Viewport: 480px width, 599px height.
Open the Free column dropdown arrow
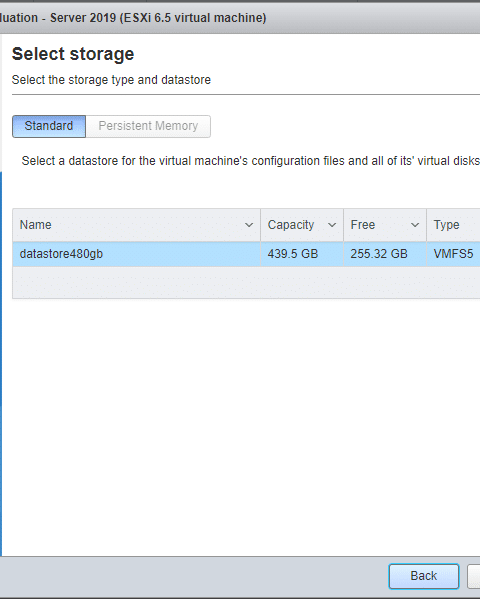415,225
